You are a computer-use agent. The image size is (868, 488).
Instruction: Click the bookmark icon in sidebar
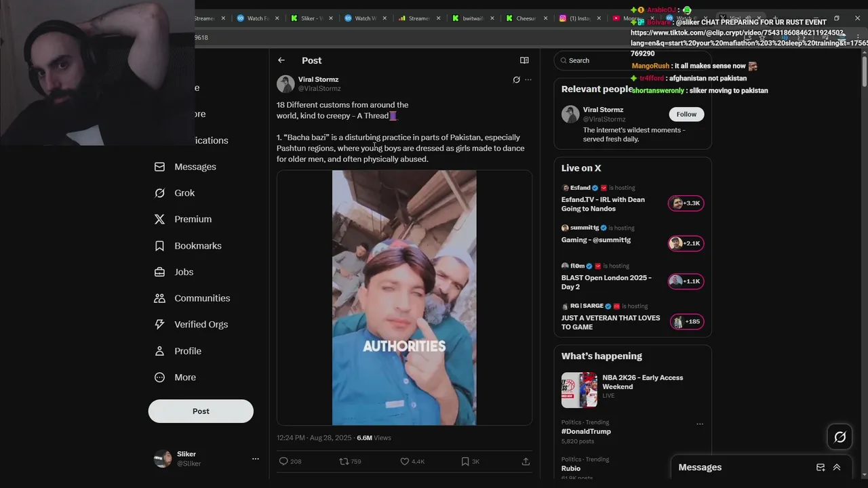(159, 246)
